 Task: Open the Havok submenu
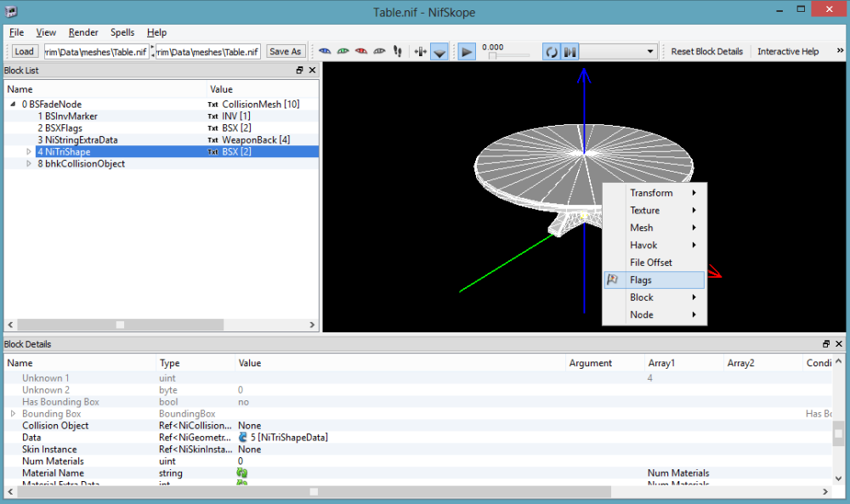coord(654,245)
